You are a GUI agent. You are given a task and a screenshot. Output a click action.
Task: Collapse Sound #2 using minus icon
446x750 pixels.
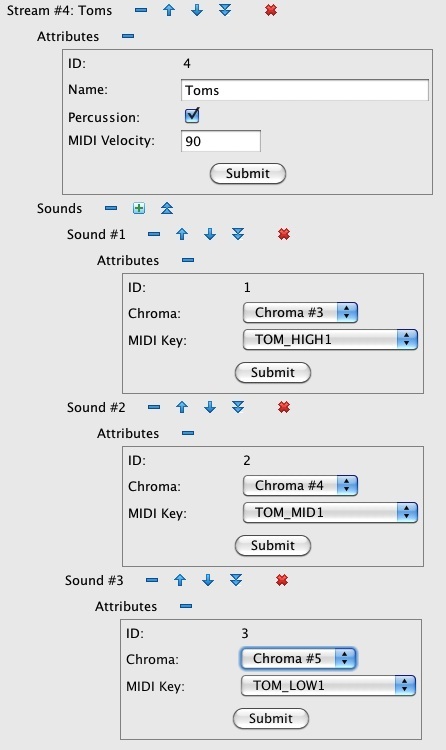tap(154, 407)
